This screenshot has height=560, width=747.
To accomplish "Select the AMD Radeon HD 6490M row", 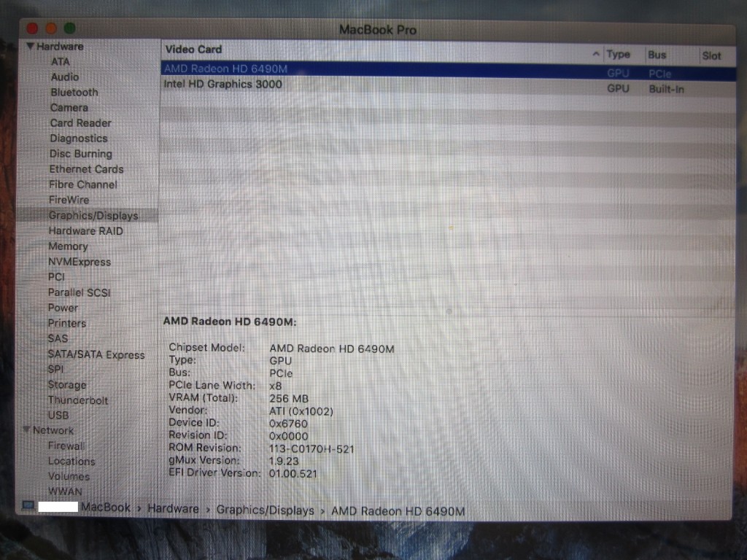I will click(x=448, y=71).
